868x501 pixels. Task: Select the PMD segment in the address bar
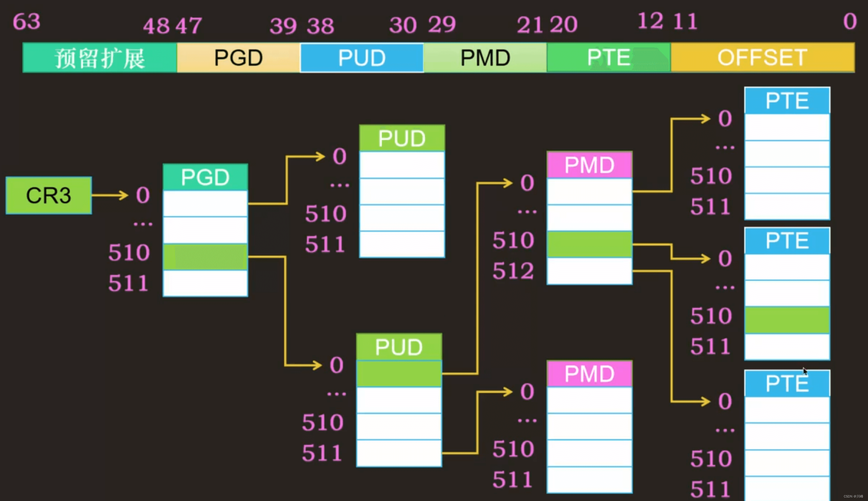(x=485, y=58)
